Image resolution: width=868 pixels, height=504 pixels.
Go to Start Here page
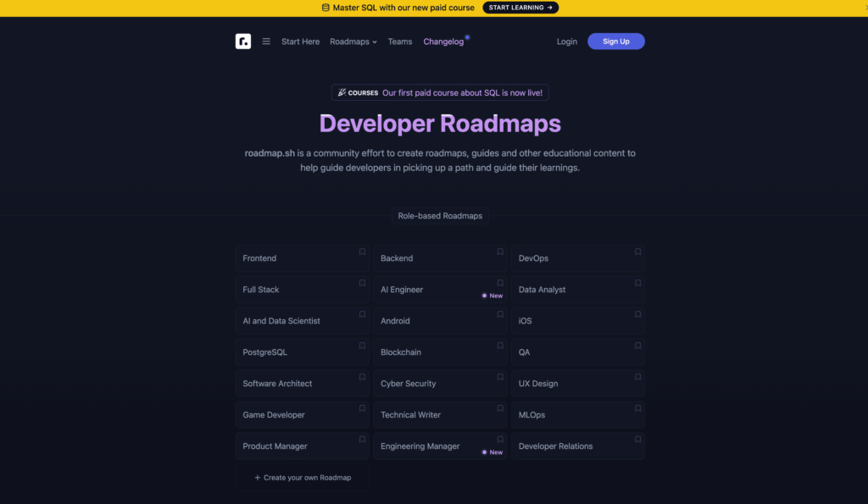pyautogui.click(x=301, y=42)
